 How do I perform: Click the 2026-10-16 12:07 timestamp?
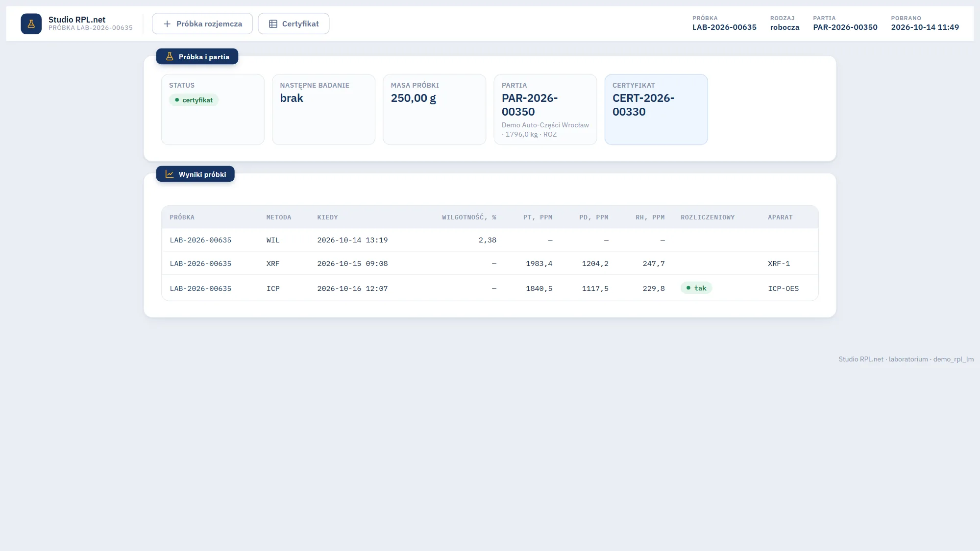[x=352, y=288]
